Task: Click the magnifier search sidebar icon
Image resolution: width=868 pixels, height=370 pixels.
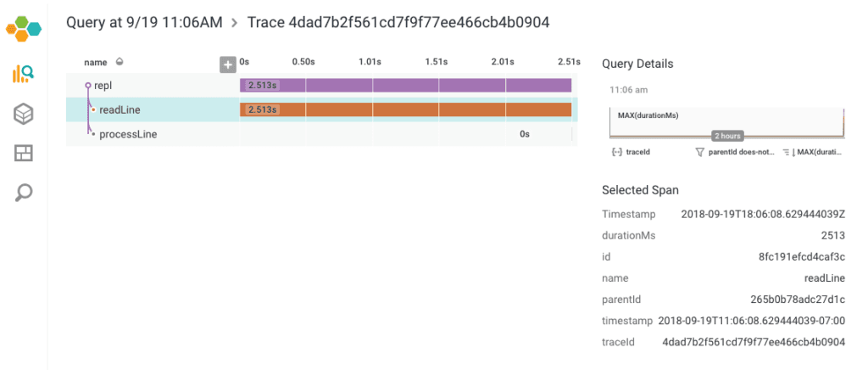Action: click(24, 193)
